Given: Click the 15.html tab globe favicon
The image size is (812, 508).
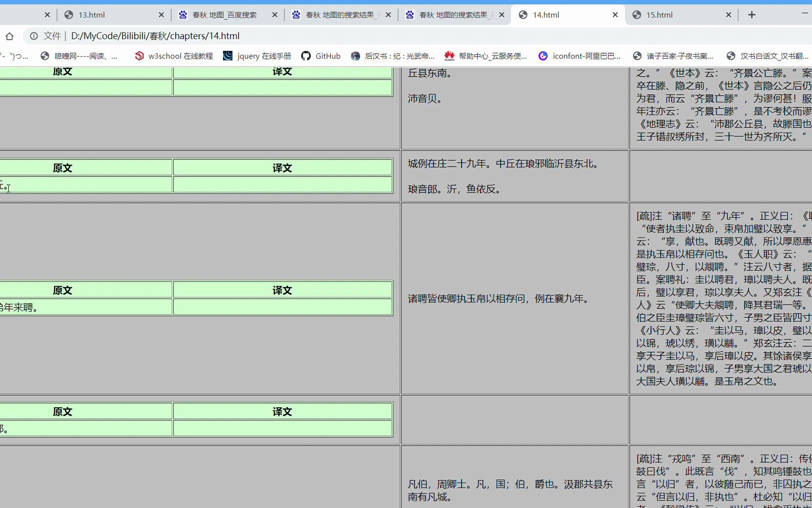Looking at the screenshot, I should [x=637, y=15].
